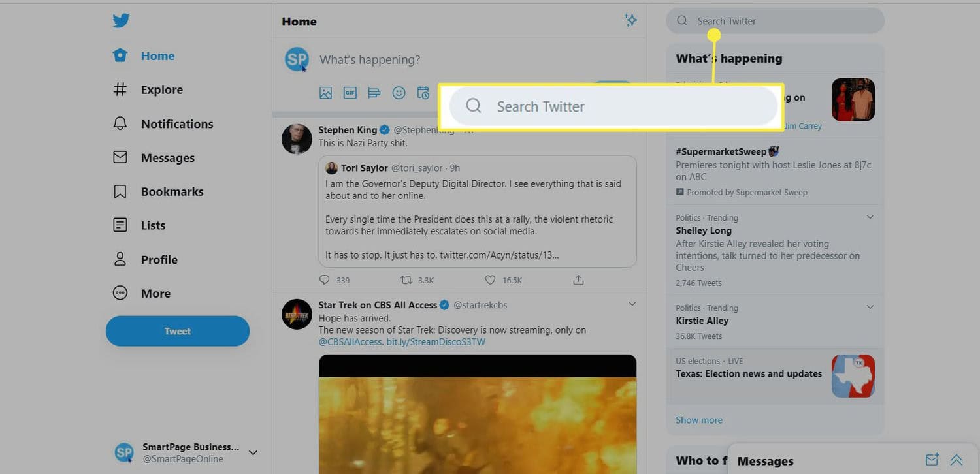Click the SP avatar beside compose box
Screen dimensions: 980x474
tap(297, 59)
